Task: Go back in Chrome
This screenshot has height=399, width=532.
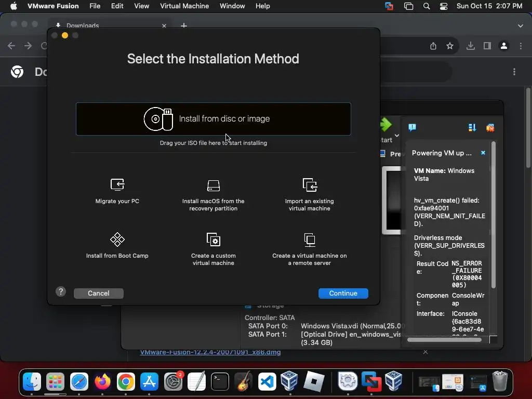Action: pos(11,46)
